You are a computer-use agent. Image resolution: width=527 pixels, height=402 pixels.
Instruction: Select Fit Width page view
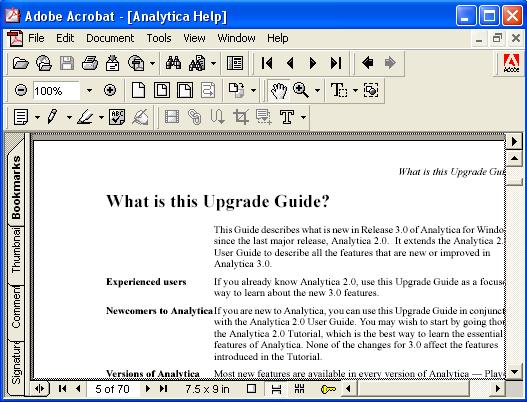click(x=185, y=90)
